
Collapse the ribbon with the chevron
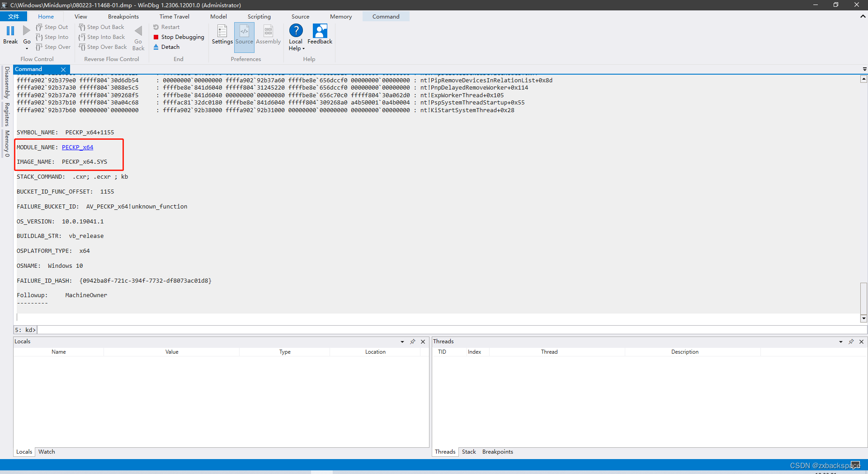click(863, 16)
